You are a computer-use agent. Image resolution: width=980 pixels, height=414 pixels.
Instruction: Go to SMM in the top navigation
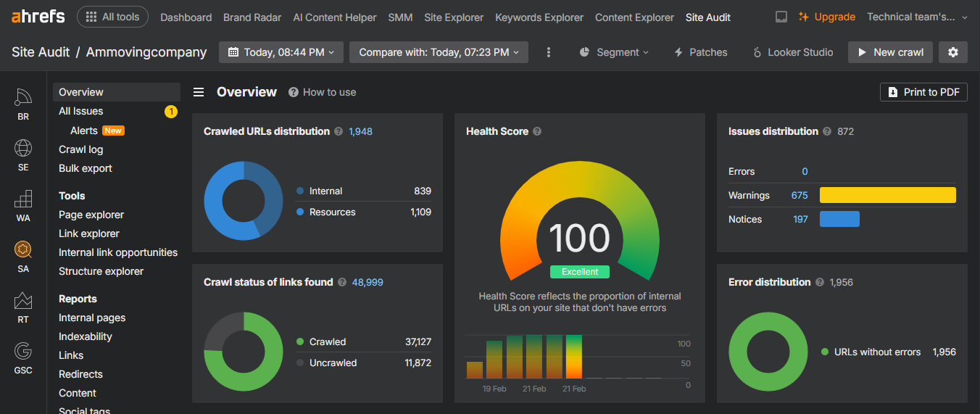click(400, 17)
